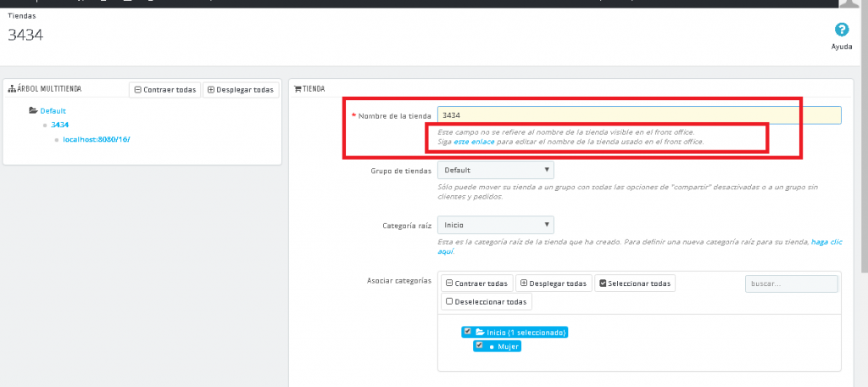The height and width of the screenshot is (387, 868).
Task: Select shop 3434 in multistore tree
Action: coord(59,125)
